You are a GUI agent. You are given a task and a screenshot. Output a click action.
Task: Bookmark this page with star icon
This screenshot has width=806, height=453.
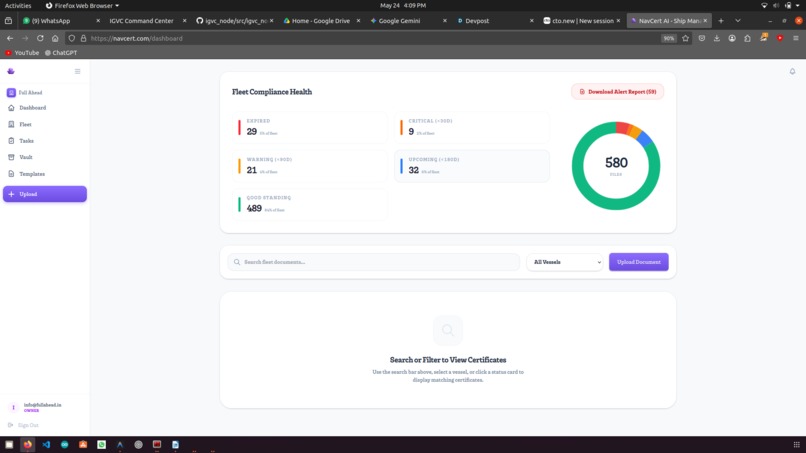point(685,38)
